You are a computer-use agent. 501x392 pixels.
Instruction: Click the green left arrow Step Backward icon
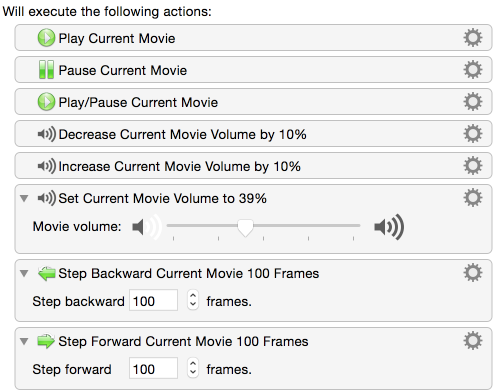tap(47, 274)
